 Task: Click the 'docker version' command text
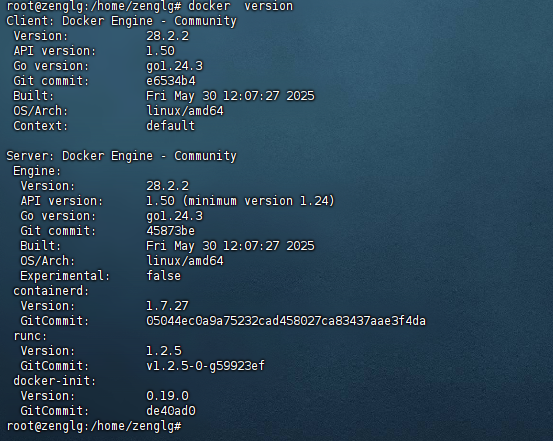[241, 6]
